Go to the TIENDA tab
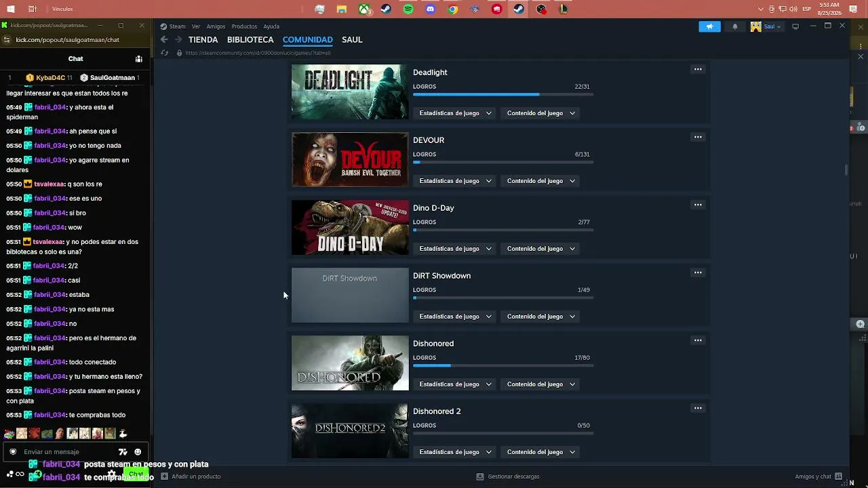 [203, 40]
